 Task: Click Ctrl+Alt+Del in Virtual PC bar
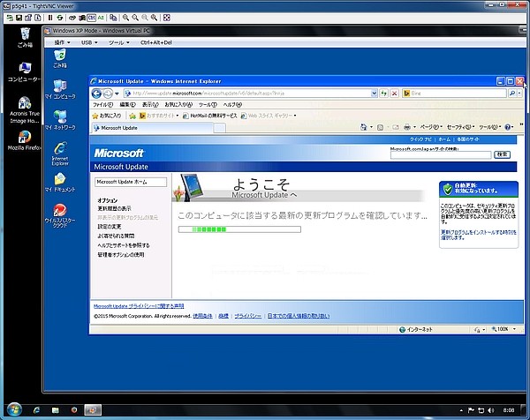156,42
